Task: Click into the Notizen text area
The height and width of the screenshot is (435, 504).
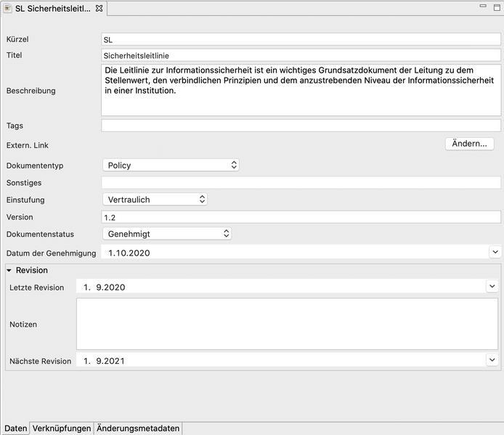Action: [x=287, y=324]
